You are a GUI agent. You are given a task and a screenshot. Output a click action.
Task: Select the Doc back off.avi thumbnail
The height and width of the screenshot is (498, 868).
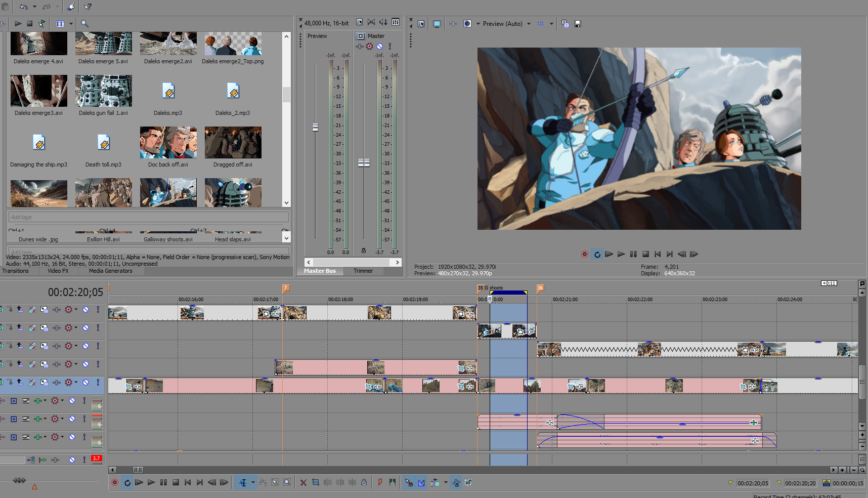click(168, 143)
